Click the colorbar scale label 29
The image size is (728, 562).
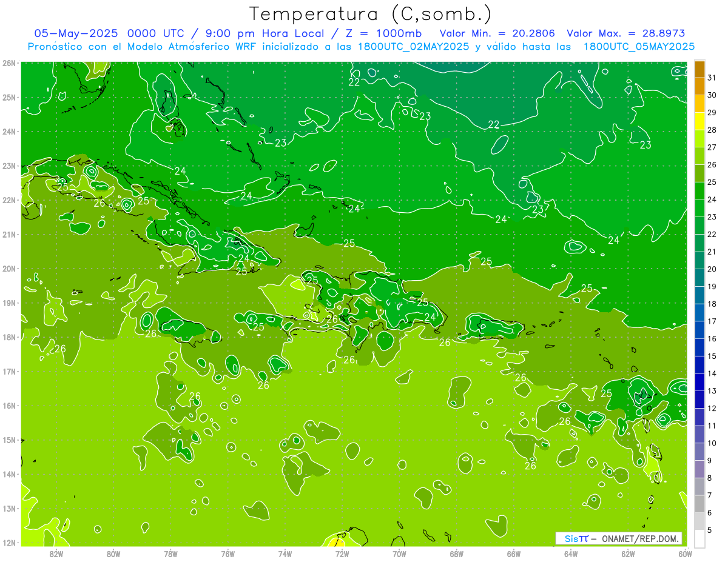point(712,113)
